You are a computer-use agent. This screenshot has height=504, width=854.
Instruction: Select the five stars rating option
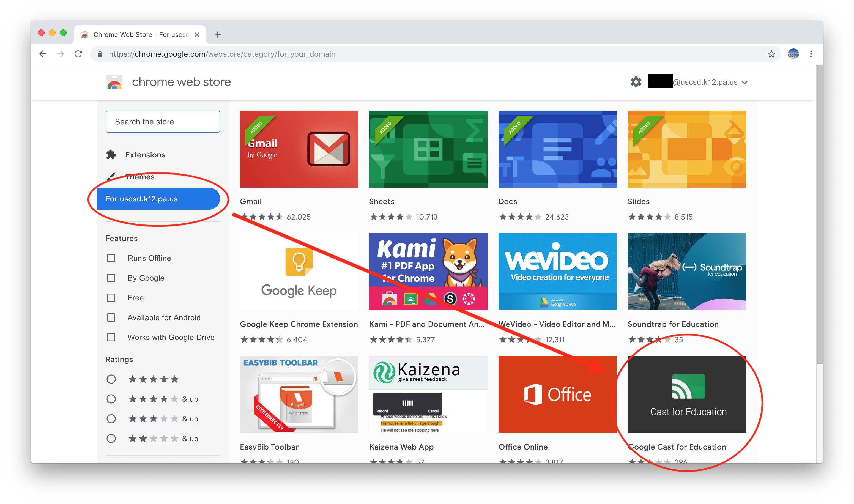[111, 379]
